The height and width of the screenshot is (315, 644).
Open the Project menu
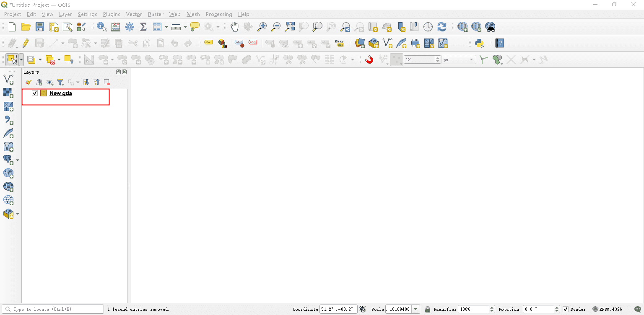[13, 14]
